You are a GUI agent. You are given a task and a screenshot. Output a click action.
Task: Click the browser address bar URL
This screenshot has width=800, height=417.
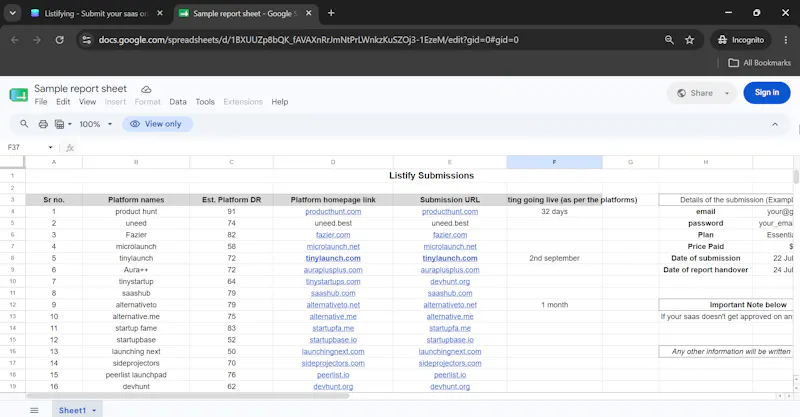pyautogui.click(x=309, y=40)
